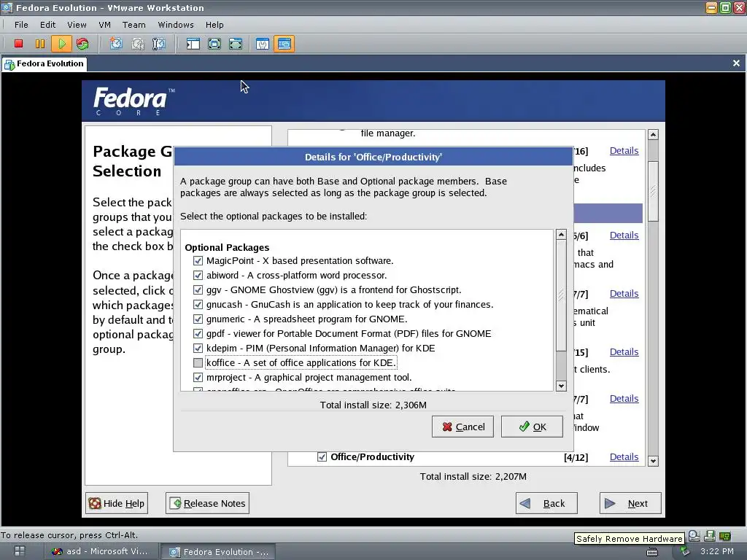Click the red X icon on Cancel

447,427
